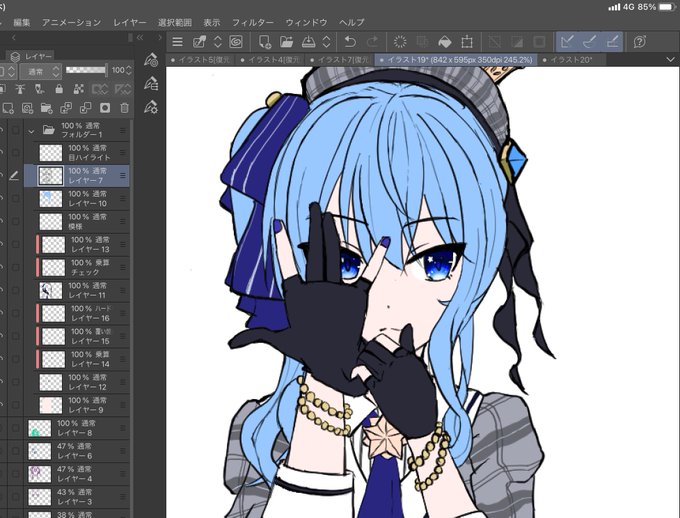The image size is (680, 518).
Task: Open the stepper beside the quick access icon
Action: click(217, 42)
